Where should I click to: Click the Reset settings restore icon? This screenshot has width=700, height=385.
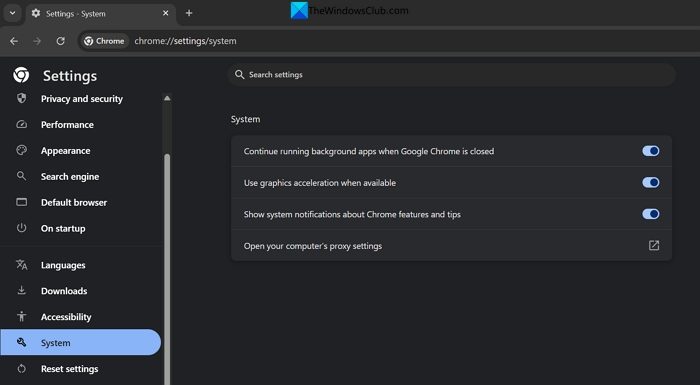click(x=21, y=368)
